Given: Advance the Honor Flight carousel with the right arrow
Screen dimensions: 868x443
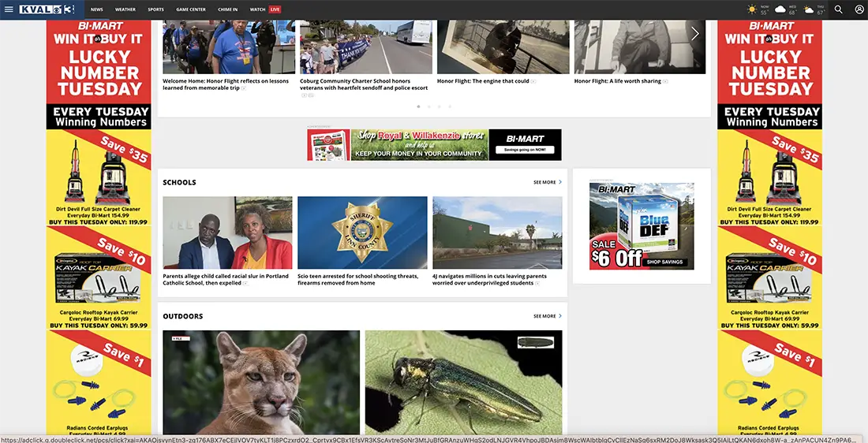Looking at the screenshot, I should coord(694,34).
